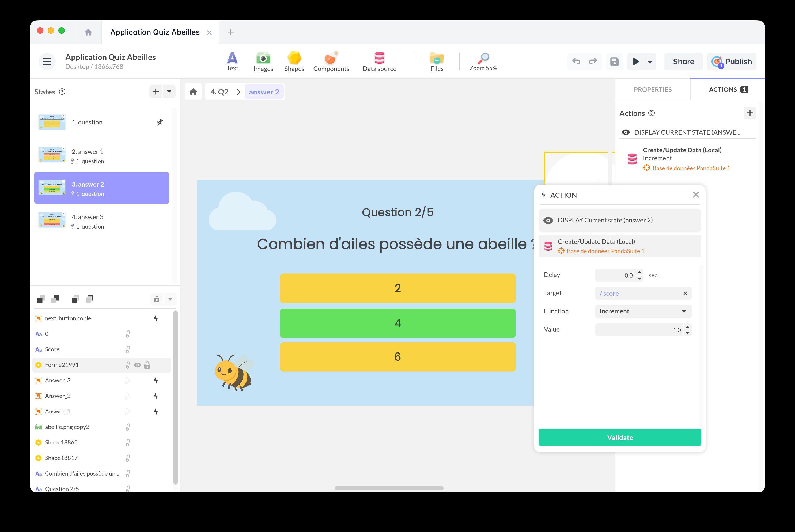Increase the Value using its stepper arrow

point(687,327)
